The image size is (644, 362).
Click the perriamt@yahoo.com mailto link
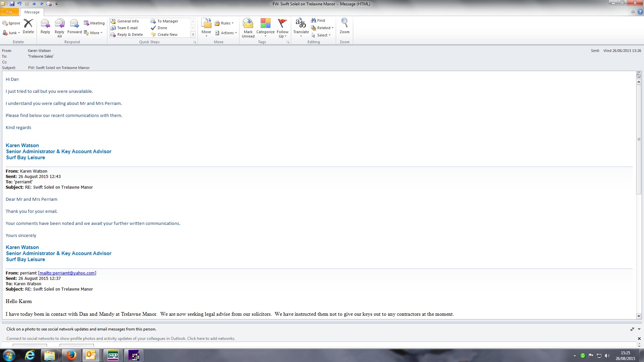click(67, 273)
